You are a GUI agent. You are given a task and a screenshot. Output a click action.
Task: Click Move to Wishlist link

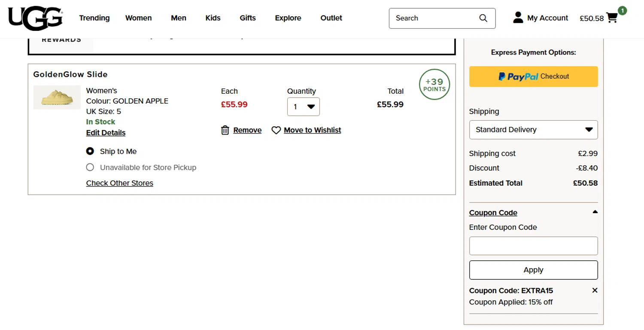coord(313,130)
